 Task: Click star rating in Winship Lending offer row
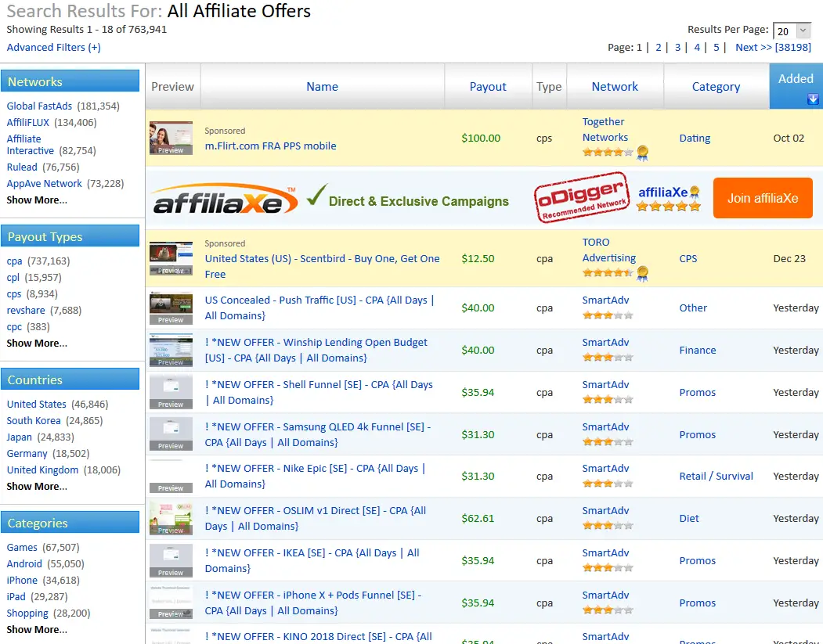coord(608,358)
